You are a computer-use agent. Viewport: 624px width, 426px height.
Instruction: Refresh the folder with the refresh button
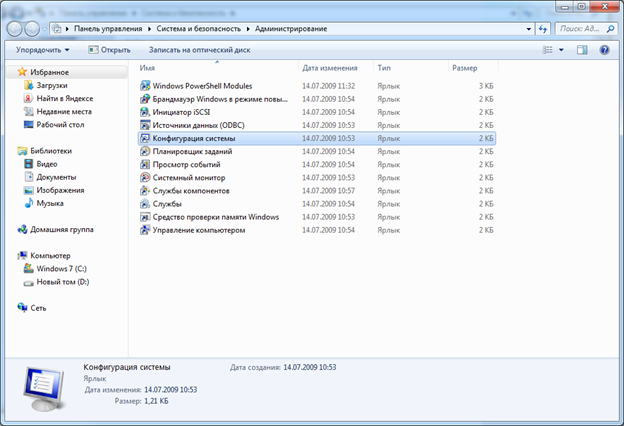pyautogui.click(x=543, y=29)
